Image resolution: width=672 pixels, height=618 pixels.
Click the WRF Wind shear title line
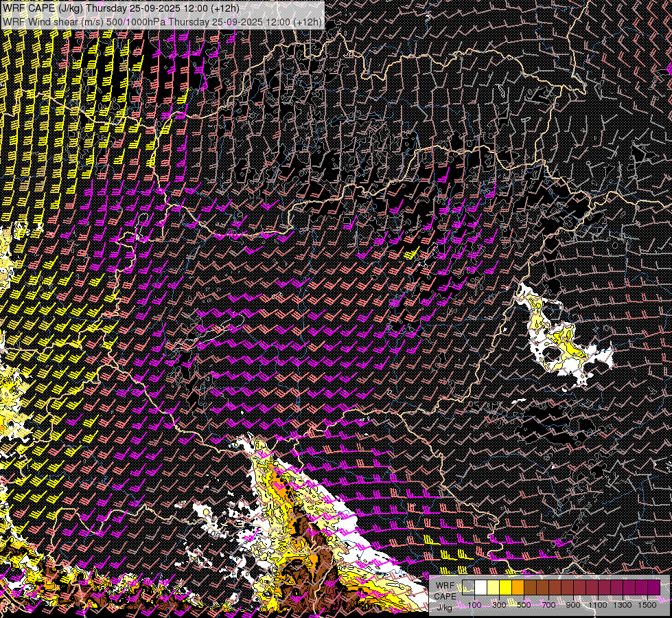[x=163, y=22]
